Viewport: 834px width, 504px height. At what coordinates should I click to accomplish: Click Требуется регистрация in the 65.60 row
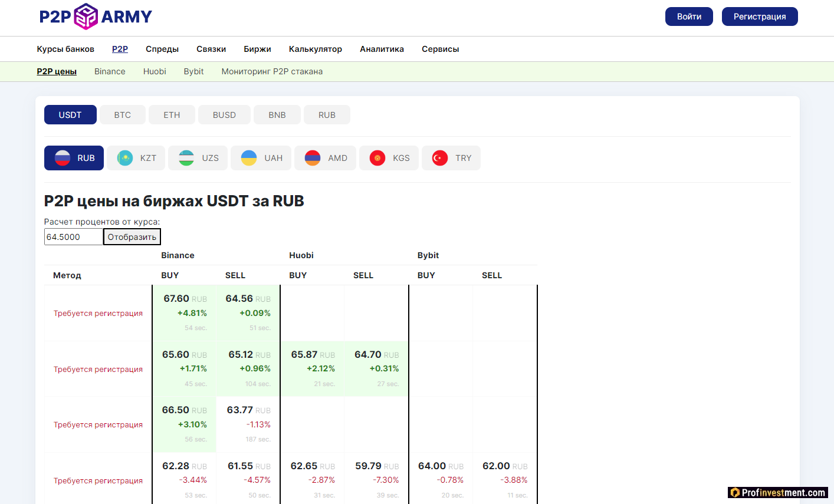coord(98,369)
